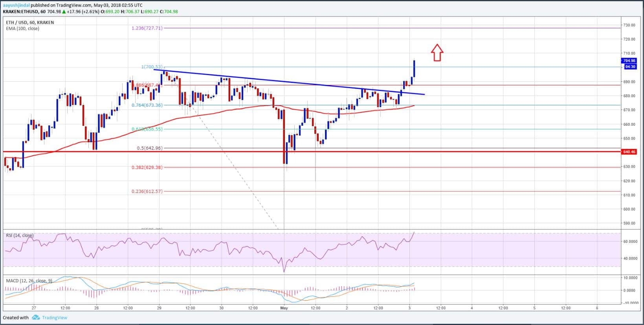Select the 0.236(612.57) Fibonacci level label
The width and height of the screenshot is (644, 325).
click(147, 191)
